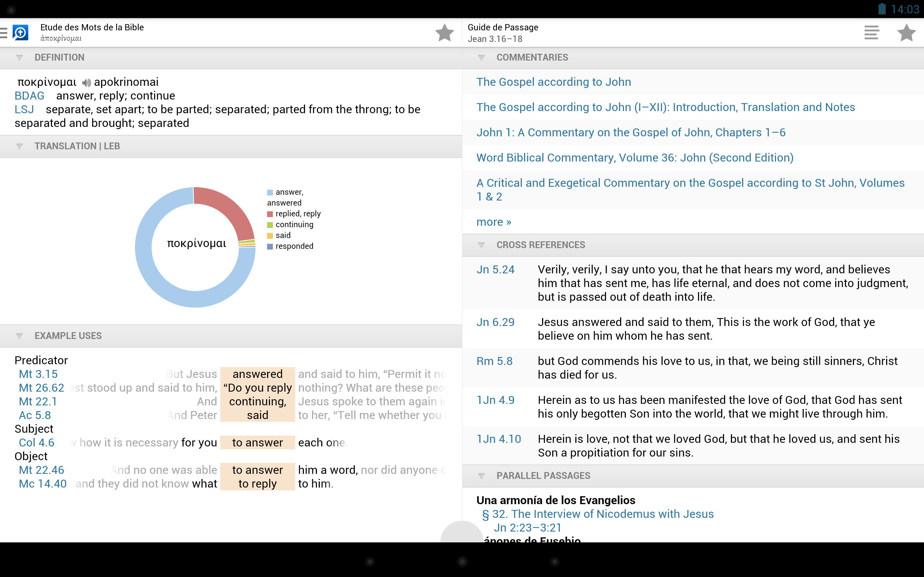Collapse the PARALLEL PASSAGES section
The height and width of the screenshot is (577, 924).
(x=481, y=476)
